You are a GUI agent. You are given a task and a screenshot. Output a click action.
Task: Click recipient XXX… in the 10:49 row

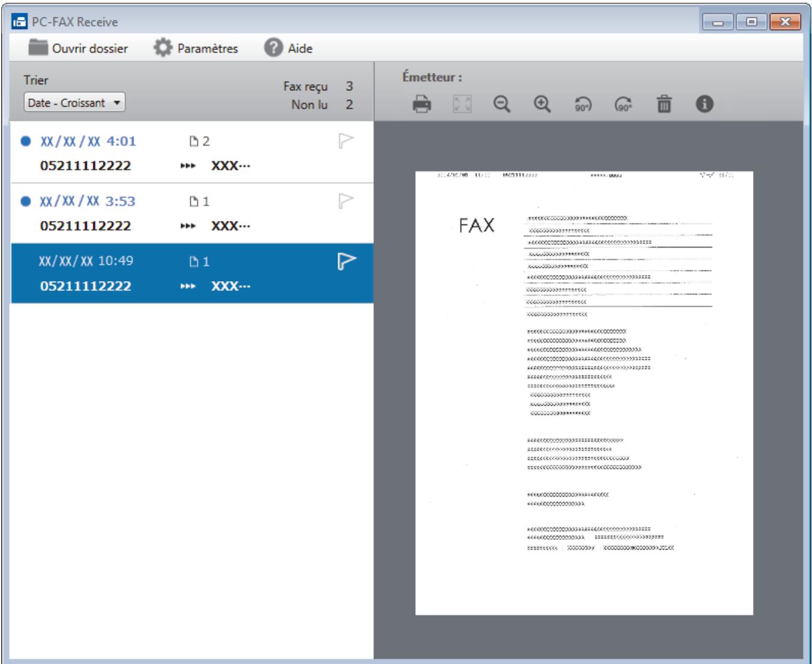coord(230,286)
